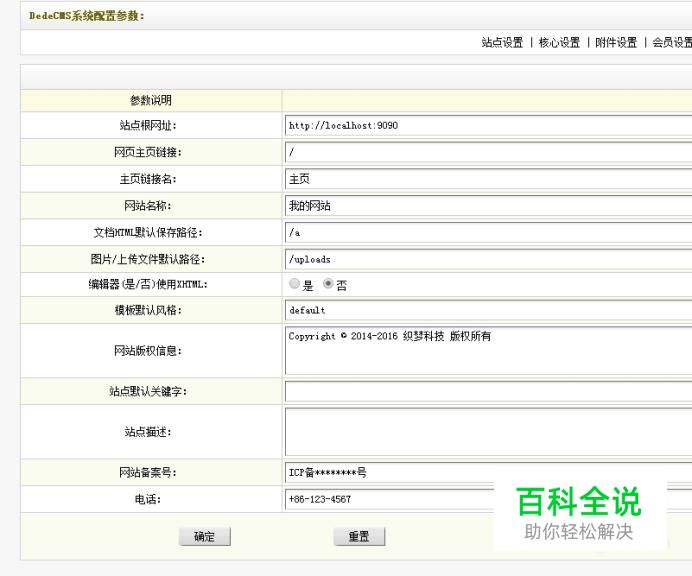Image resolution: width=692 pixels, height=576 pixels.
Task: Focus the 站点默认关键字 field
Action: click(x=489, y=392)
